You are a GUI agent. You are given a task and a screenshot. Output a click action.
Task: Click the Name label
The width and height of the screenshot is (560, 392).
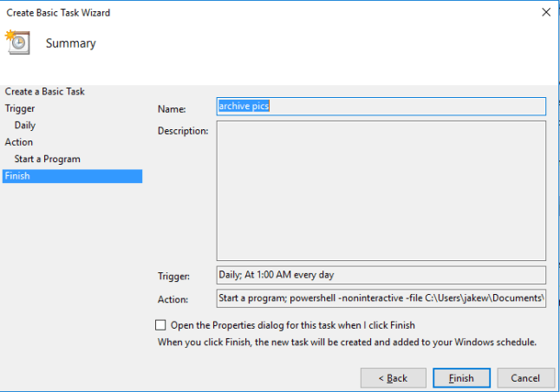pos(172,109)
